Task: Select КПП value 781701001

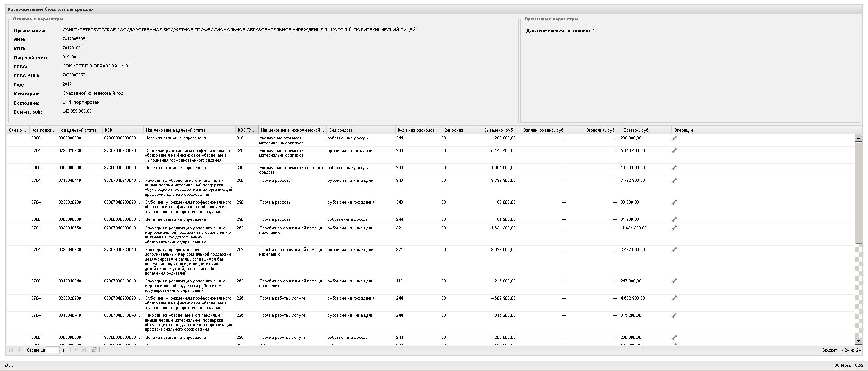Action: click(73, 48)
